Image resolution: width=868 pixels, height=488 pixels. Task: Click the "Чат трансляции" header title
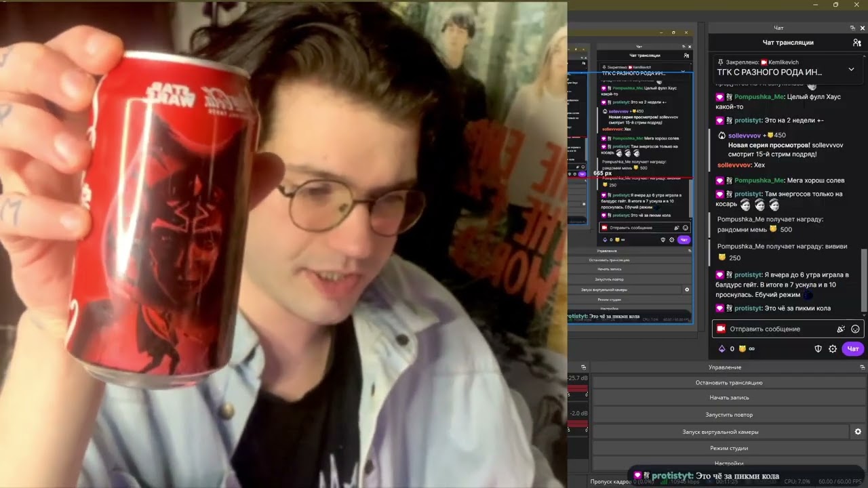click(x=788, y=43)
